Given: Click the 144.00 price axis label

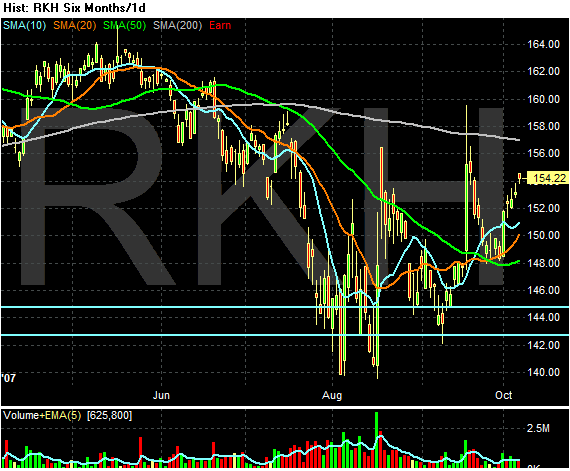Looking at the screenshot, I should coord(544,317).
